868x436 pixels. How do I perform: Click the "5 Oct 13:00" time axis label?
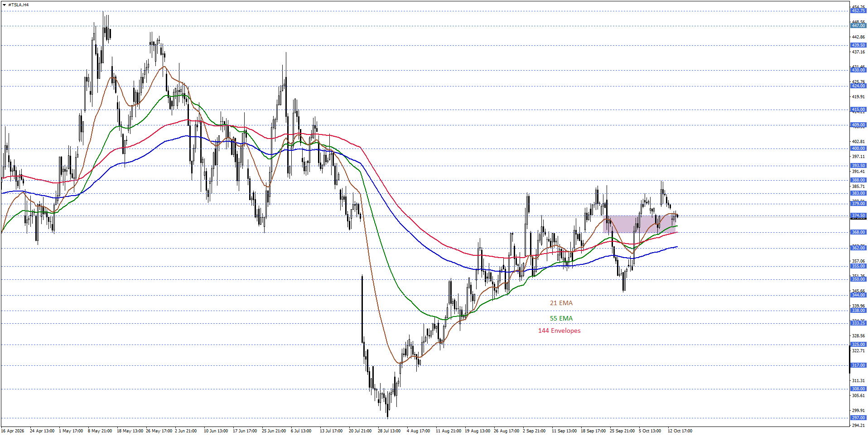tap(650, 431)
